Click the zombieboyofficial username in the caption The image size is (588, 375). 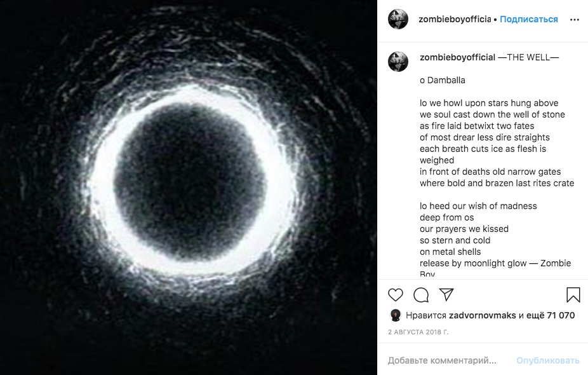457,57
